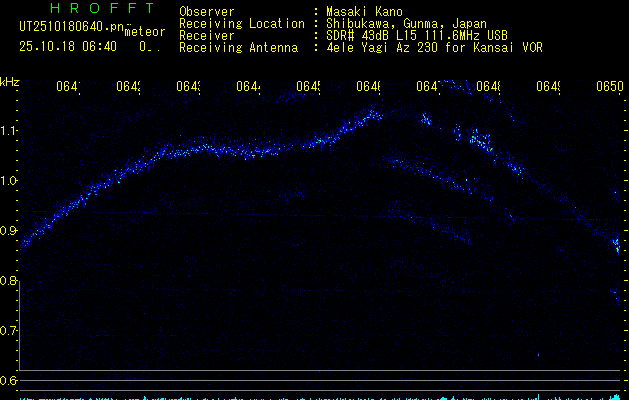The height and width of the screenshot is (400, 629).
Task: Click the Receiver label
Action: (207, 36)
